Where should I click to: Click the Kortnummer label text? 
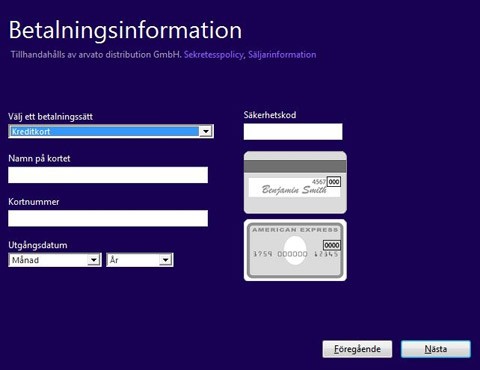coord(34,202)
